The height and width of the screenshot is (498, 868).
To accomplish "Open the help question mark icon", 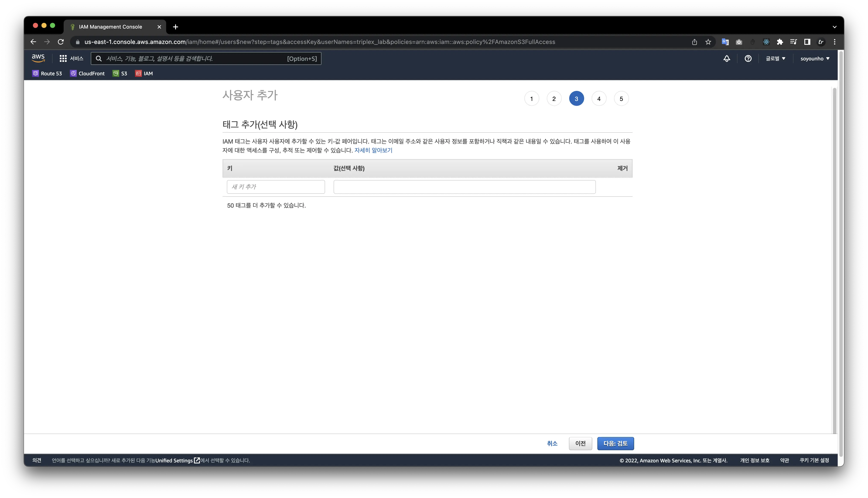I will [748, 58].
